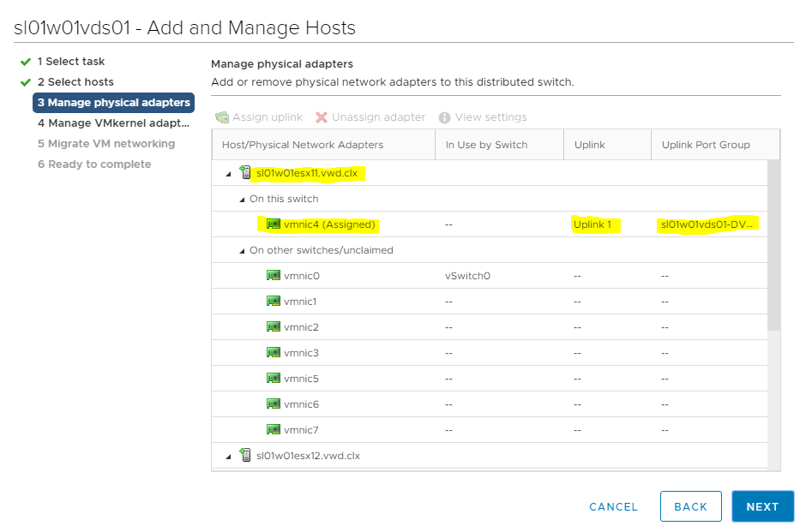Open step 6 Ready to complete
The width and height of the screenshot is (806, 532).
tap(94, 164)
